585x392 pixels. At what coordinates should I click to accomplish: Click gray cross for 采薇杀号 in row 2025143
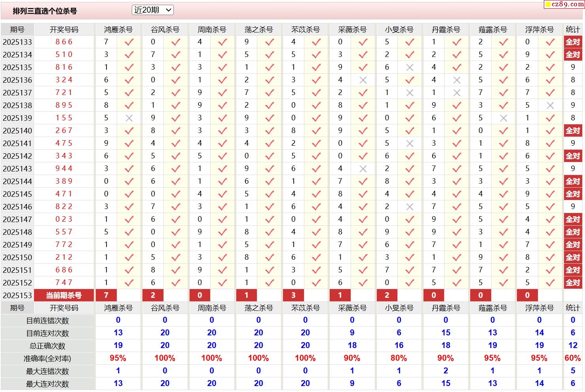click(363, 169)
